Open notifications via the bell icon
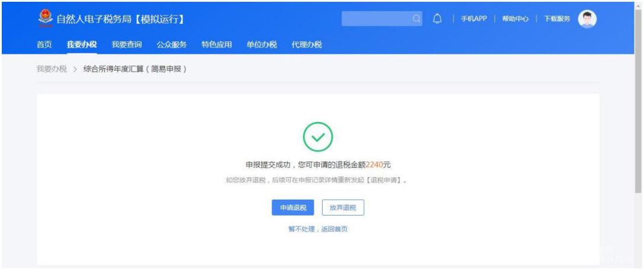This screenshot has width=644, height=270. [x=438, y=19]
